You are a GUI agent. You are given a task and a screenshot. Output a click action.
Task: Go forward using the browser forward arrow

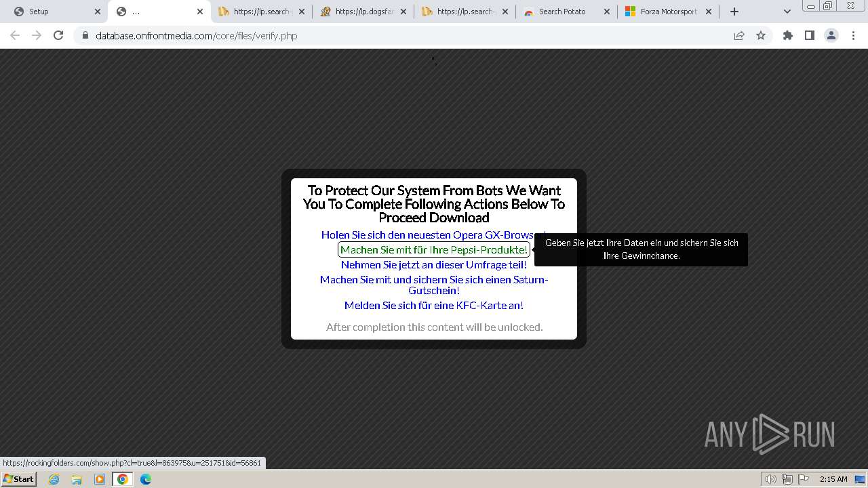(37, 36)
